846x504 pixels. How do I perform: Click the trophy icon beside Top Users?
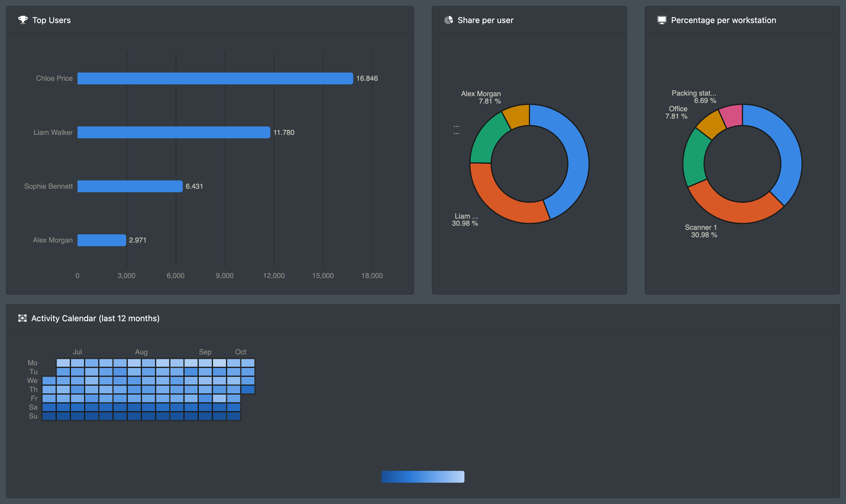click(23, 20)
